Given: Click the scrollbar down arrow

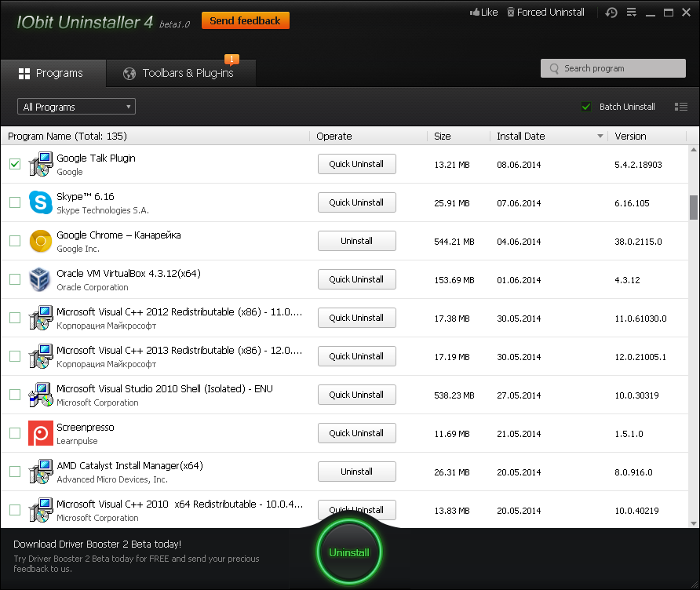Looking at the screenshot, I should (693, 523).
